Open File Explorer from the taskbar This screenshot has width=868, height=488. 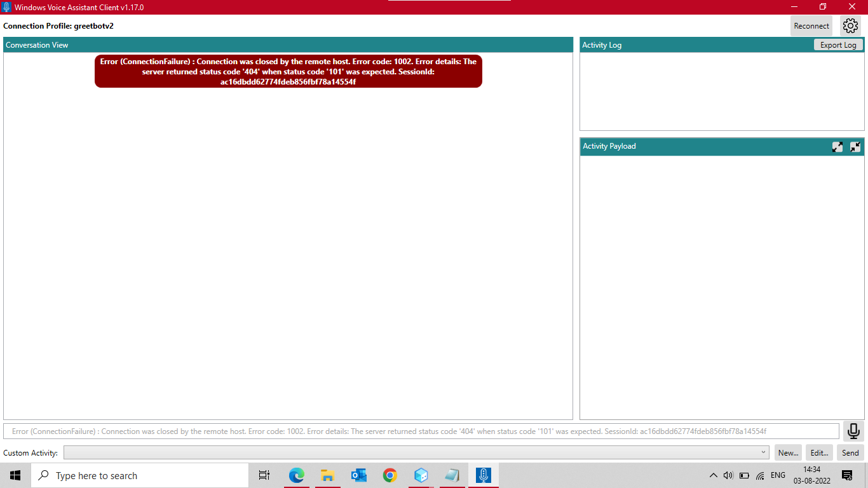pyautogui.click(x=327, y=475)
